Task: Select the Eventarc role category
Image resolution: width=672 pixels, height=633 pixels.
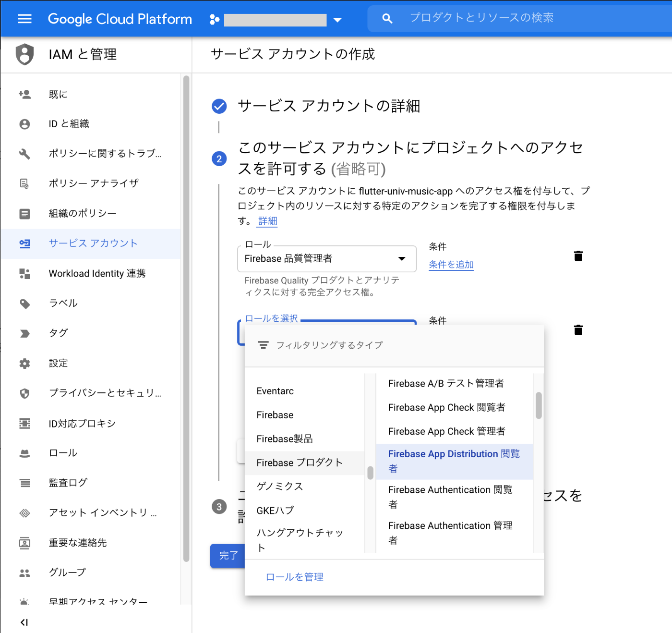Action: point(305,391)
